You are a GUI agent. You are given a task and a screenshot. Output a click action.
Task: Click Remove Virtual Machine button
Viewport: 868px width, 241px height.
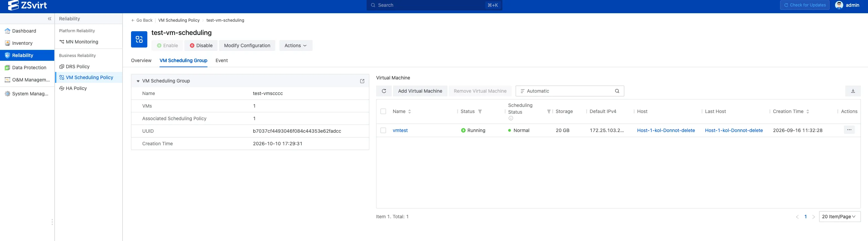[480, 91]
